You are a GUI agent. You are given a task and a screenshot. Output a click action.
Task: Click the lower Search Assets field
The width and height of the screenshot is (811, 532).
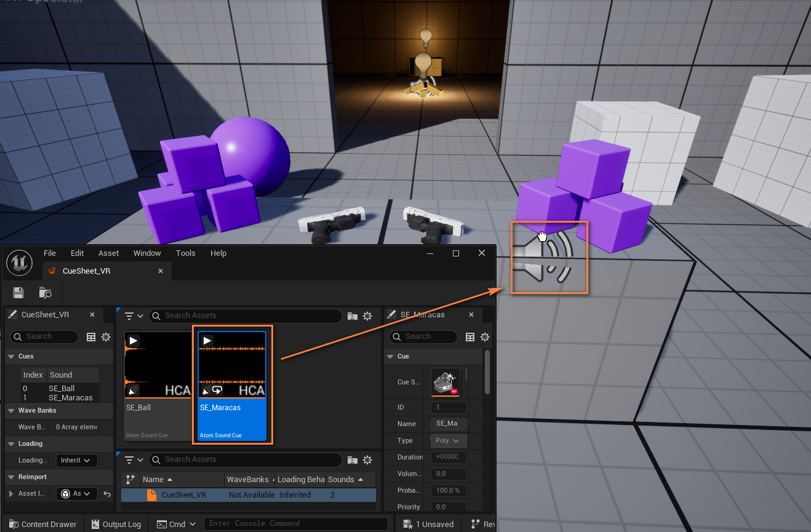(x=246, y=460)
